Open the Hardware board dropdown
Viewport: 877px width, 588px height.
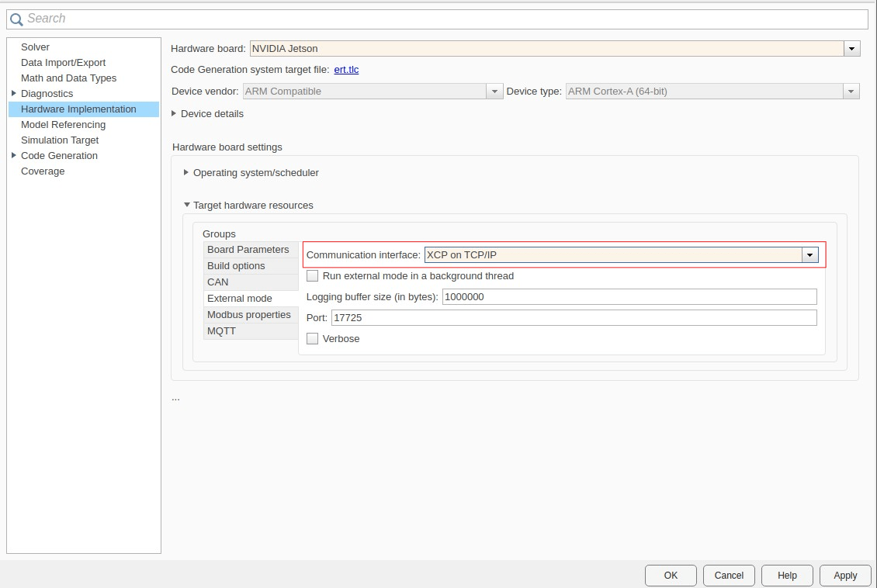(x=851, y=48)
